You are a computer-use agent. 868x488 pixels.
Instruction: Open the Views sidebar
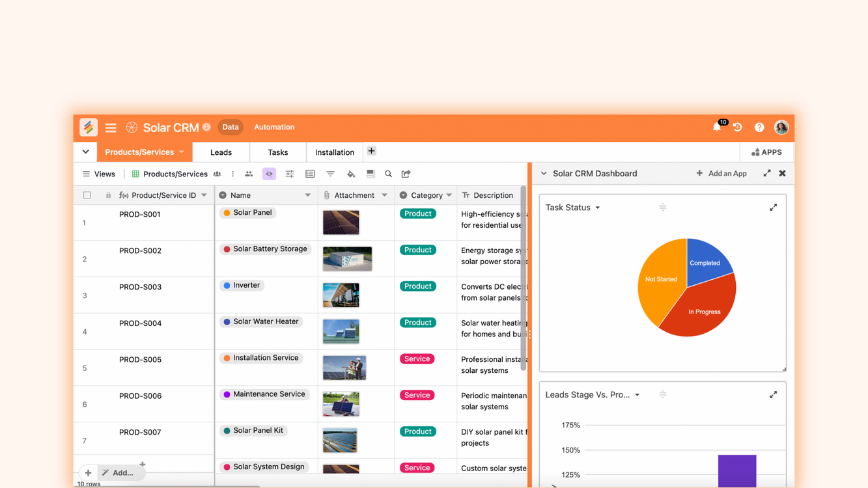point(99,174)
